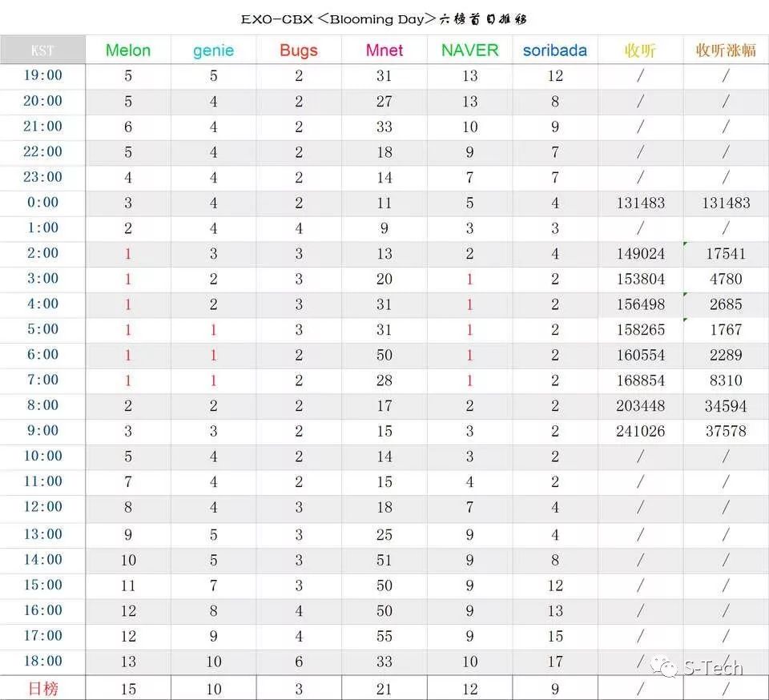The height and width of the screenshot is (700, 769).
Task: Click the 收听 column header
Action: click(640, 50)
